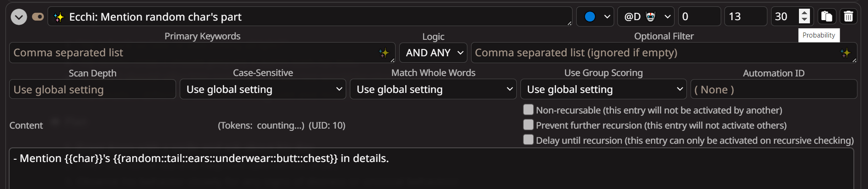Increase probability with the up stepper arrow
Viewport: 868px width, 189px height.
pyautogui.click(x=804, y=13)
